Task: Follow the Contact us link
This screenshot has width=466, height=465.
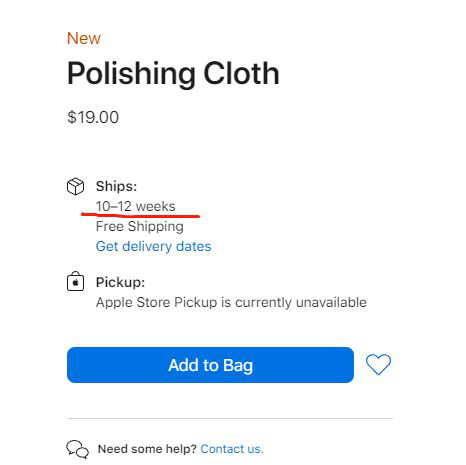Action: click(x=232, y=449)
